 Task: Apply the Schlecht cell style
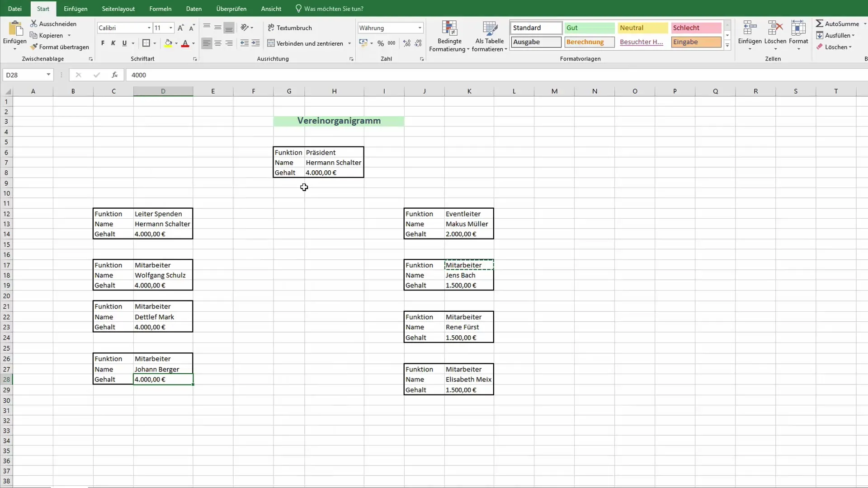pyautogui.click(x=696, y=28)
